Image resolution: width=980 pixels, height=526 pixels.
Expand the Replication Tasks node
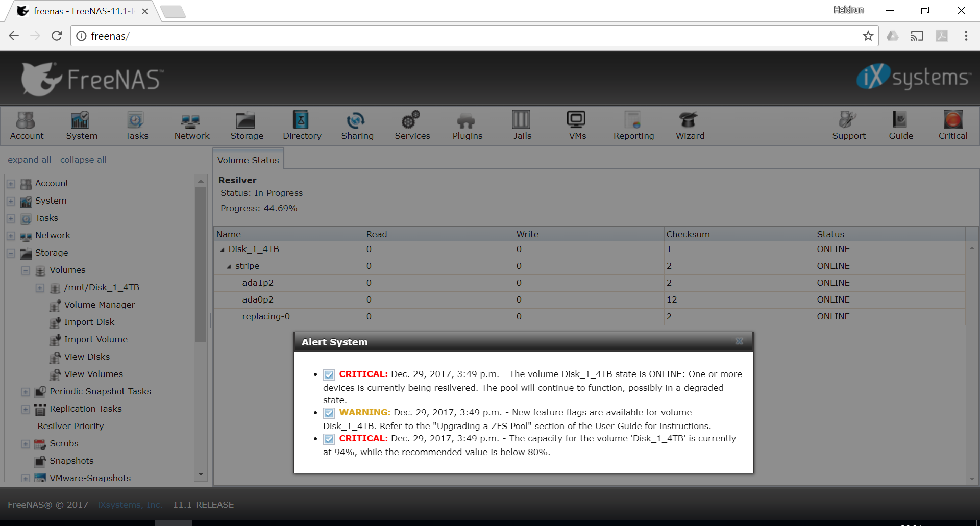click(x=26, y=409)
